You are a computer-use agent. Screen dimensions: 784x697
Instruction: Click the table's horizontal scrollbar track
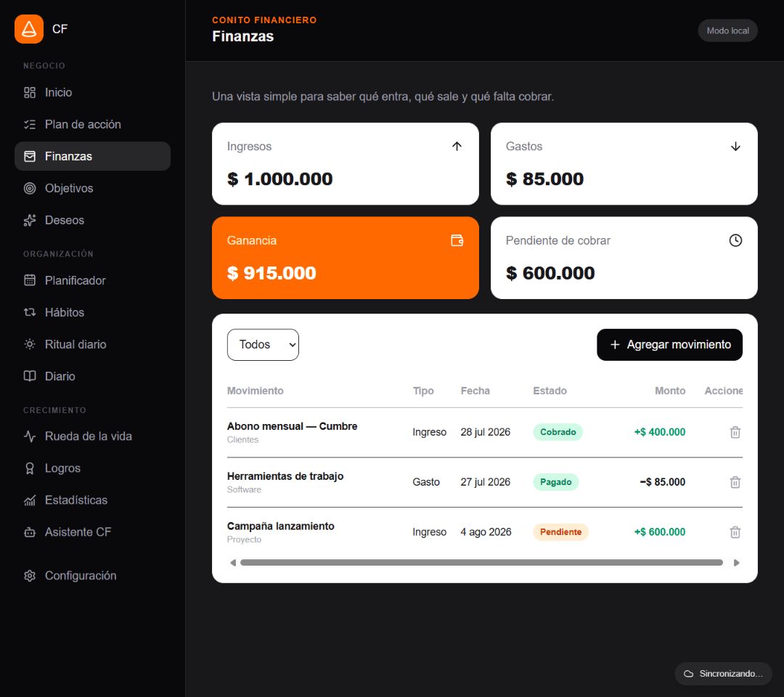pyautogui.click(x=481, y=563)
